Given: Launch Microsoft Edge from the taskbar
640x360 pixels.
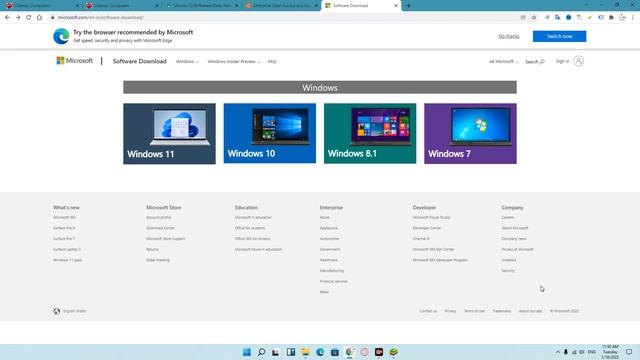Looking at the screenshot, I should (320, 352).
